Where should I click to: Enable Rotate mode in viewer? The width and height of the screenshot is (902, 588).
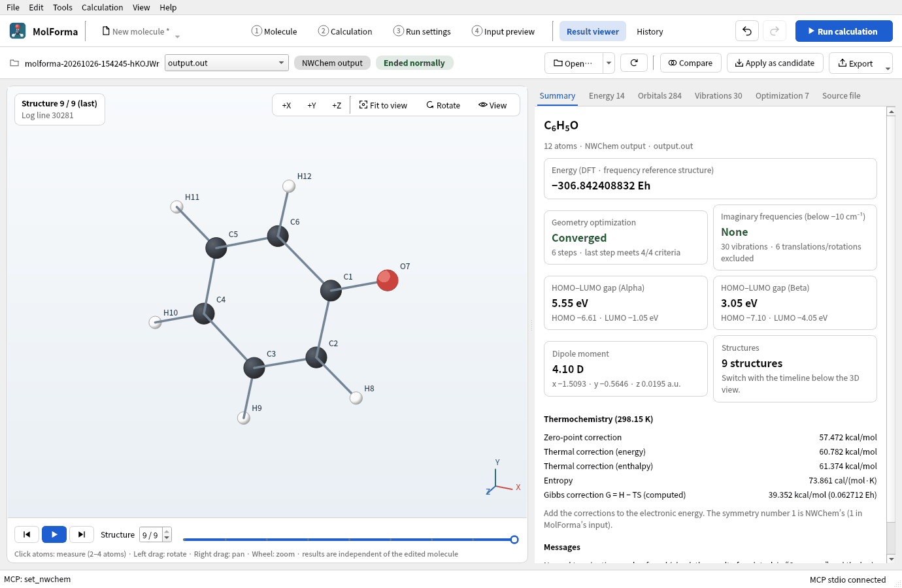[443, 105]
